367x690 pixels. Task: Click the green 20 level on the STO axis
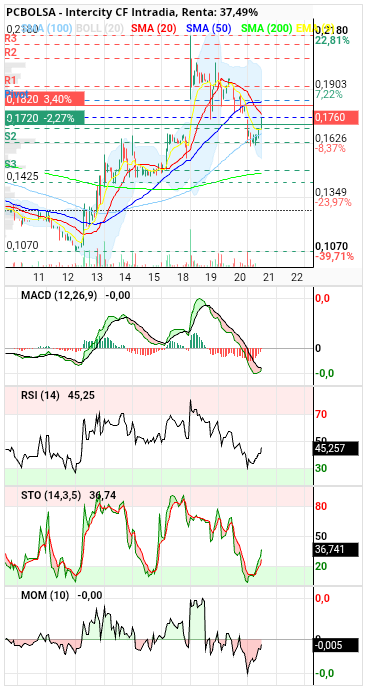321,566
